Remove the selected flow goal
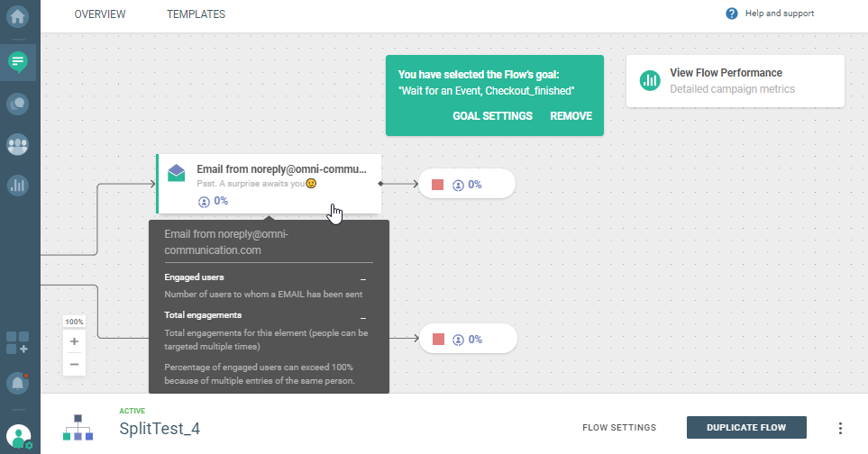This screenshot has height=454, width=868. (x=571, y=116)
